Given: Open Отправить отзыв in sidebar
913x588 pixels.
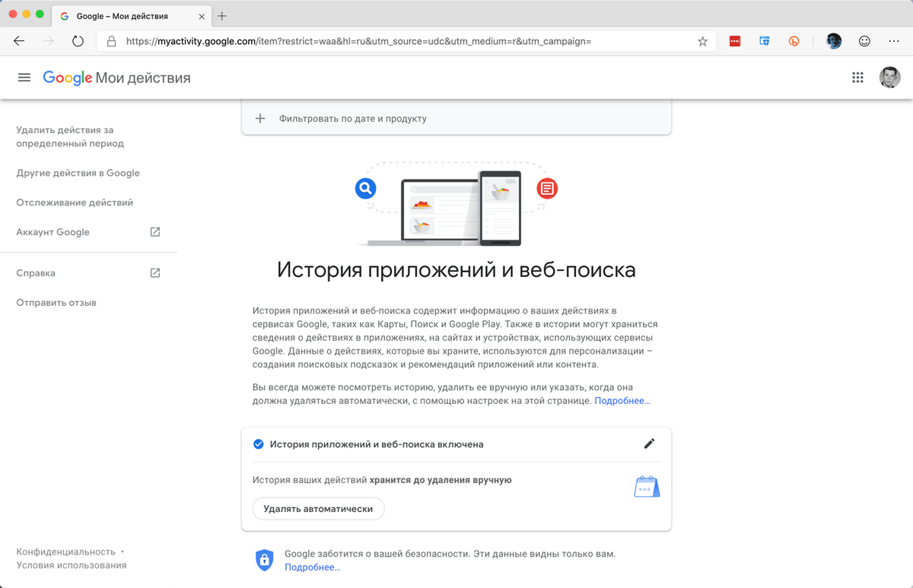Looking at the screenshot, I should [56, 303].
